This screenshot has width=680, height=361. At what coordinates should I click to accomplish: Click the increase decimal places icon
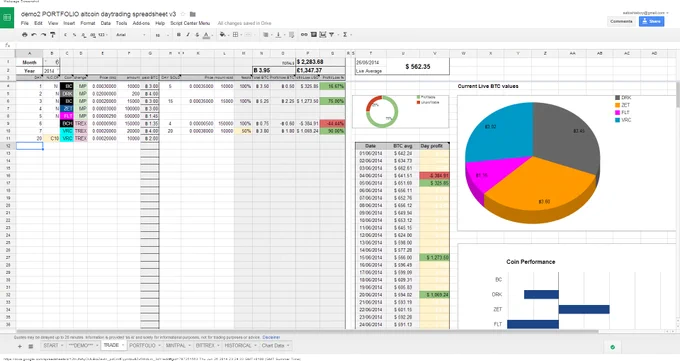click(x=92, y=35)
